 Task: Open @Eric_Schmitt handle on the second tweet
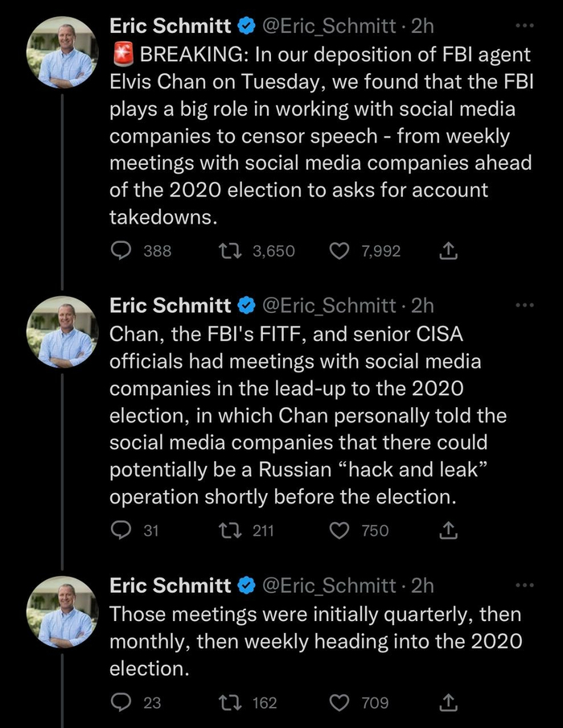tap(329, 305)
